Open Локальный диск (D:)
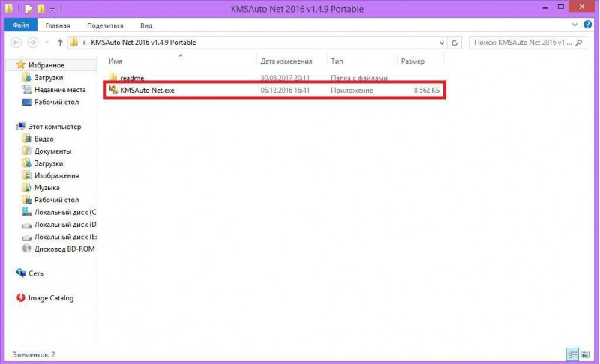The height and width of the screenshot is (364, 600). coord(65,225)
